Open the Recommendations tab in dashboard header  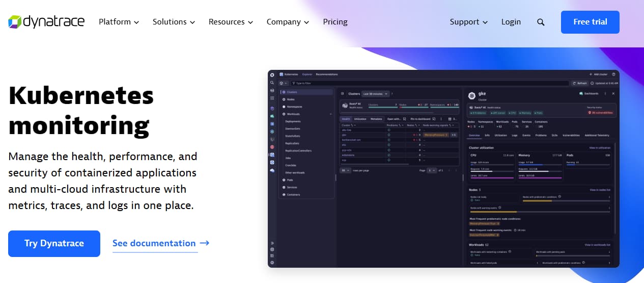(327, 74)
